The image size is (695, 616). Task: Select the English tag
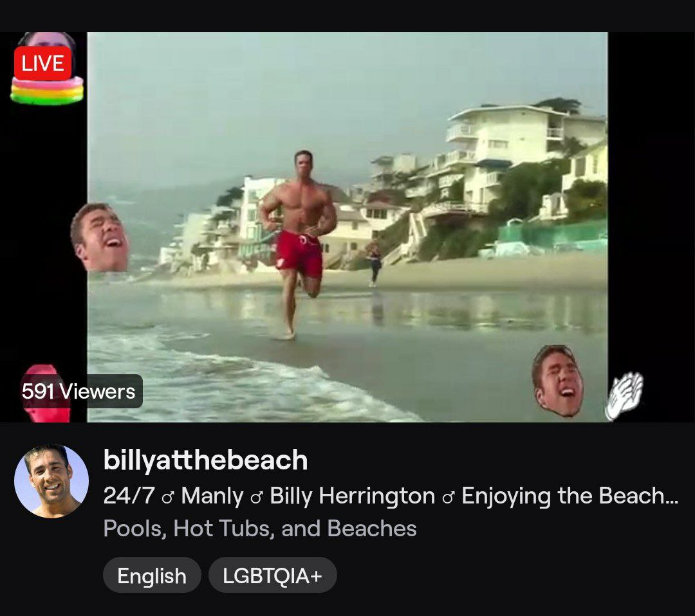coord(152,575)
